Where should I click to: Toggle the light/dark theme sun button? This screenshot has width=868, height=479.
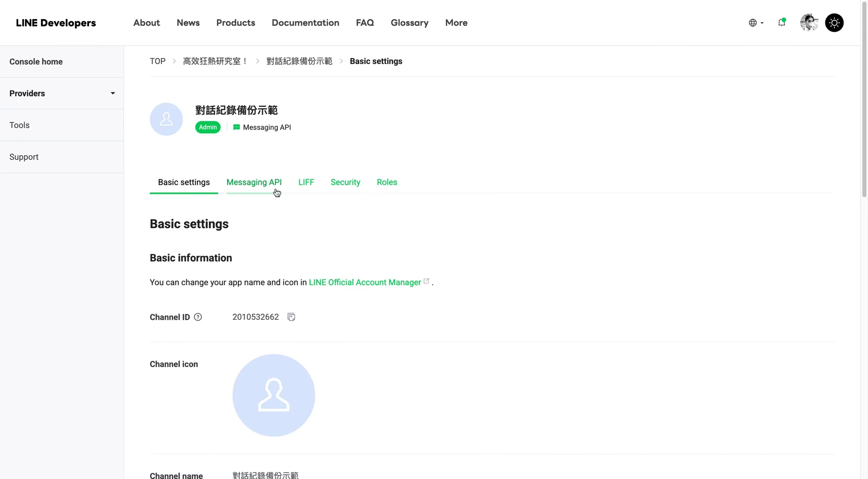[x=834, y=23]
